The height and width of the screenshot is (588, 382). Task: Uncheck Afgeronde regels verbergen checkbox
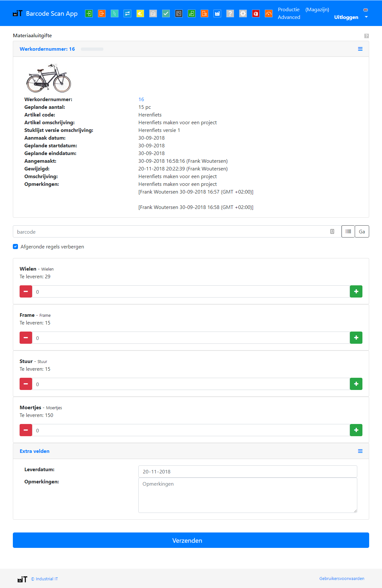click(x=15, y=246)
